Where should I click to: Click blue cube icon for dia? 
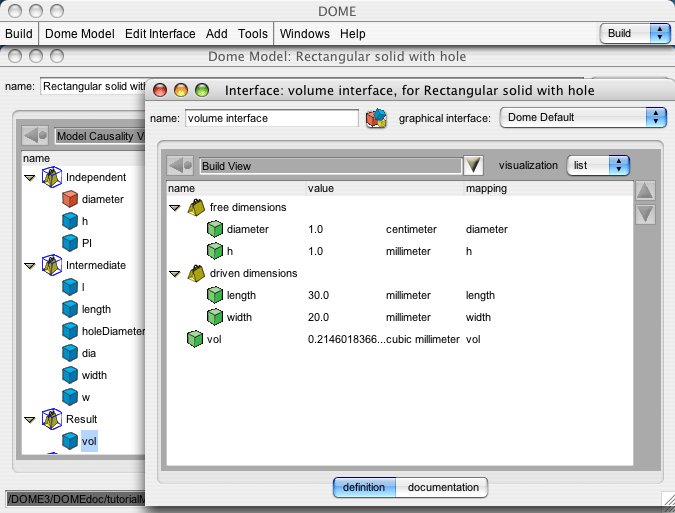pos(70,353)
